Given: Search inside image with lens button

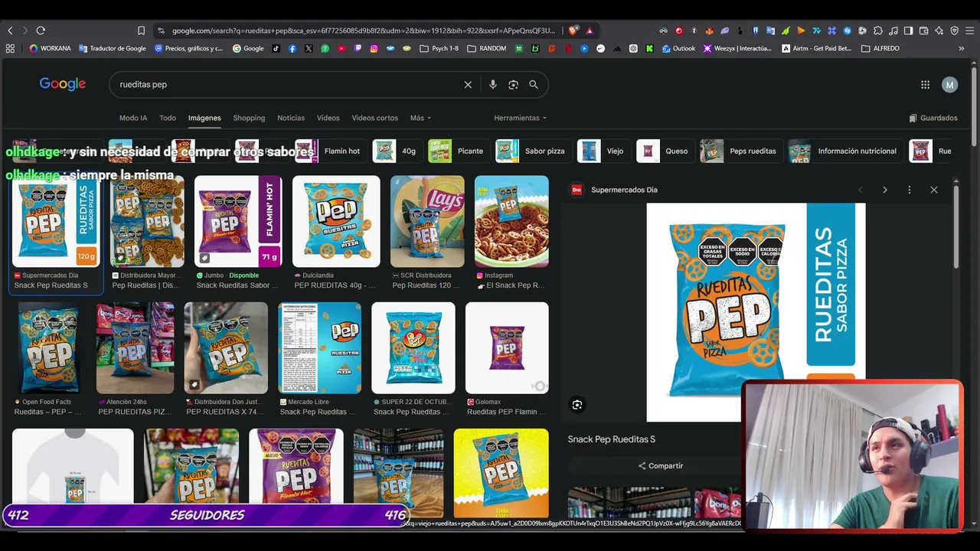Looking at the screenshot, I should 577,405.
